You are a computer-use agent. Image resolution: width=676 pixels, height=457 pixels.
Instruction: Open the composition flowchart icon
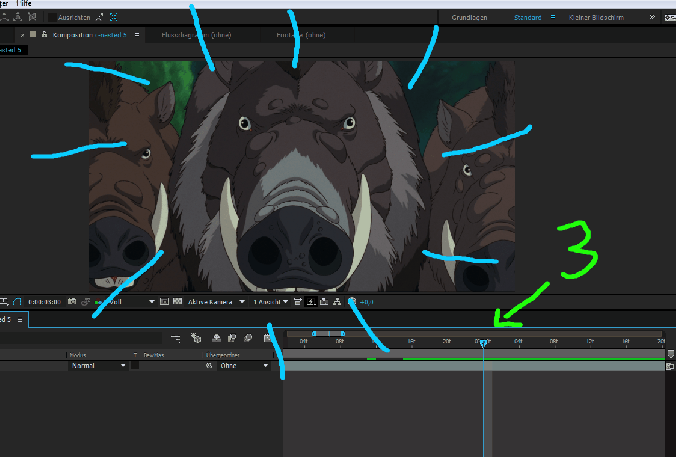coord(337,302)
